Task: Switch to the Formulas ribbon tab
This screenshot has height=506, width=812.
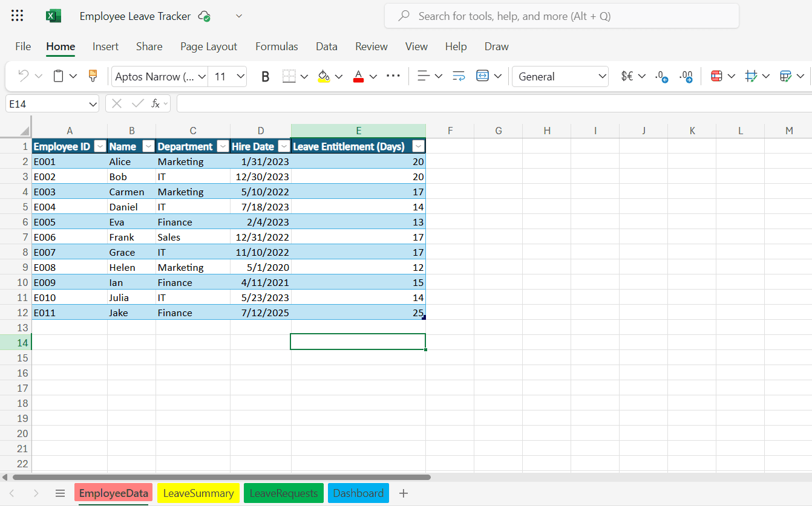Action: pos(277,46)
